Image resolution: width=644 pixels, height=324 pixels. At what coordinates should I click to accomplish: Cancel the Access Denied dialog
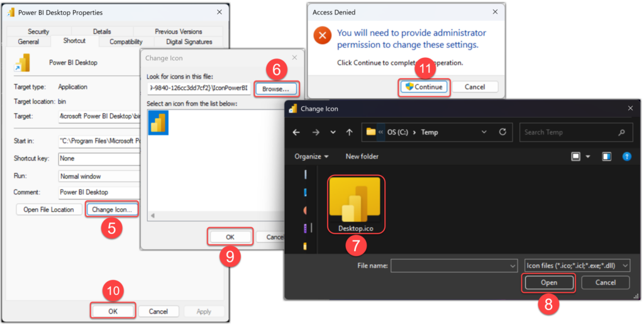click(475, 87)
